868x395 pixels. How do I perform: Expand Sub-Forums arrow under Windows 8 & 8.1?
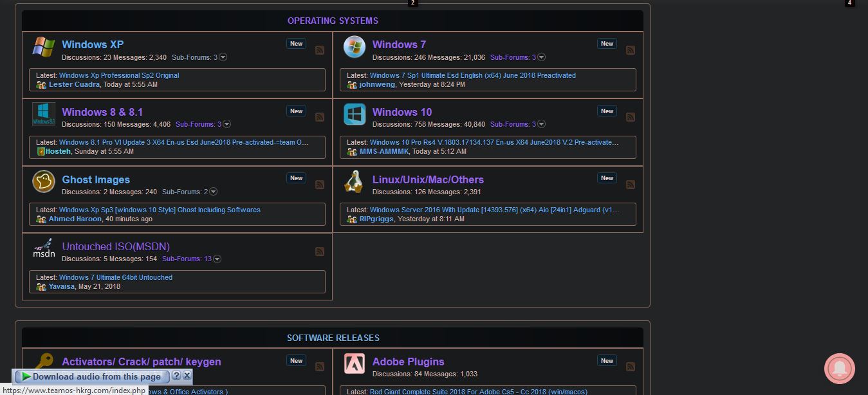[x=227, y=124]
